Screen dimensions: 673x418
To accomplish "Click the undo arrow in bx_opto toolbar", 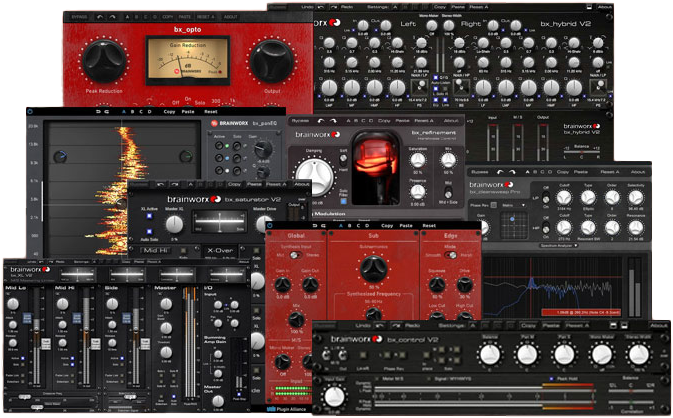I will point(100,17).
